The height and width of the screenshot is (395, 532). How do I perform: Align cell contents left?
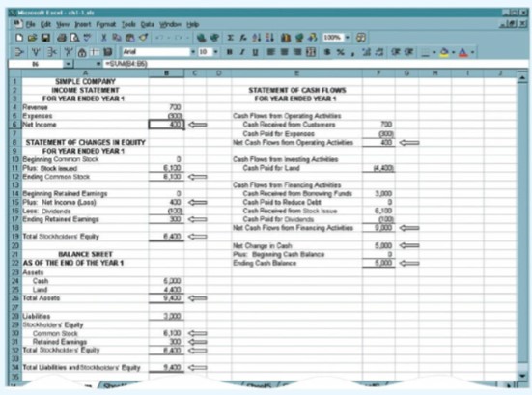271,52
